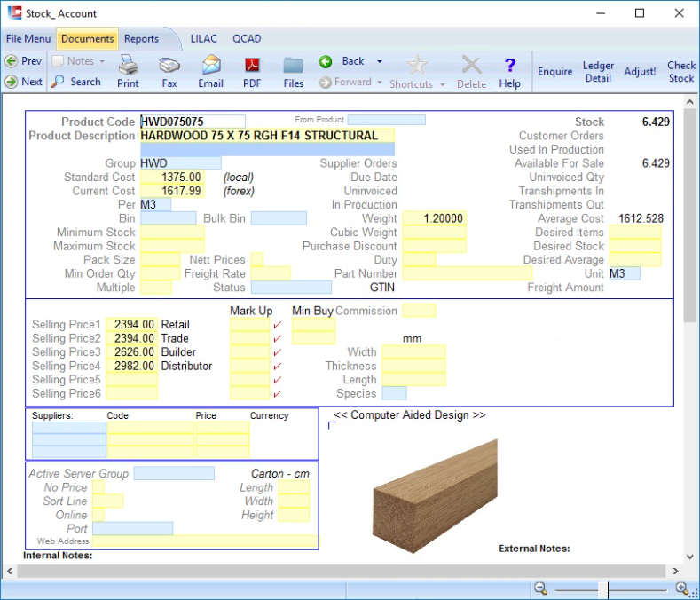
Task: Click the Product Code input field
Action: 192,122
